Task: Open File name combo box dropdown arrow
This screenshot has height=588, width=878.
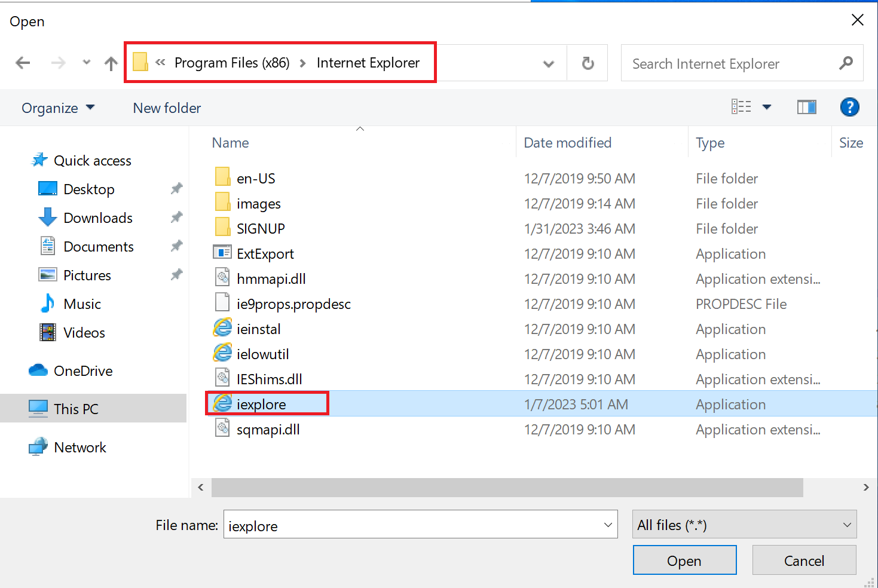Action: [x=608, y=525]
